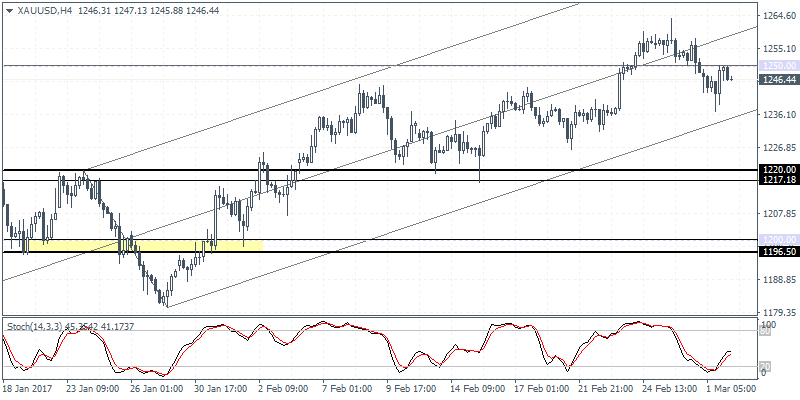Image resolution: width=800 pixels, height=400 pixels.
Task: Click the stochastic 20 level label
Action: click(x=765, y=366)
